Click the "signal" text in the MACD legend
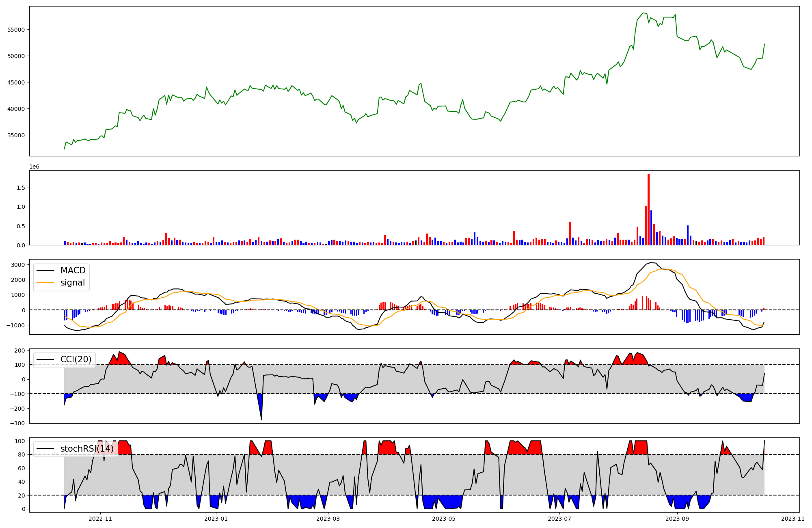This screenshot has width=812, height=528. 73,283
